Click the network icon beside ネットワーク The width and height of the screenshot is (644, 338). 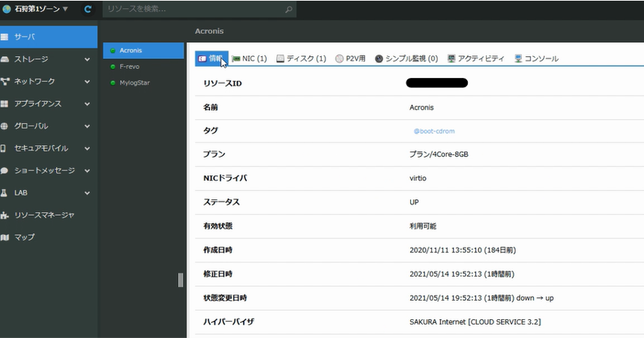coord(5,82)
